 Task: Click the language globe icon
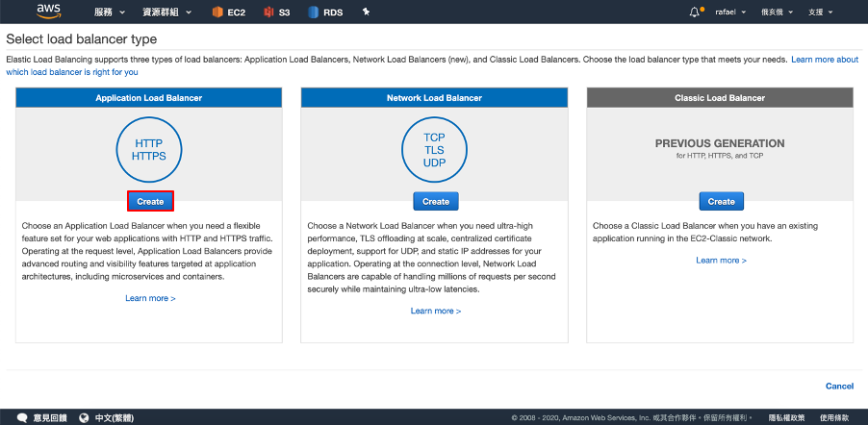(84, 418)
